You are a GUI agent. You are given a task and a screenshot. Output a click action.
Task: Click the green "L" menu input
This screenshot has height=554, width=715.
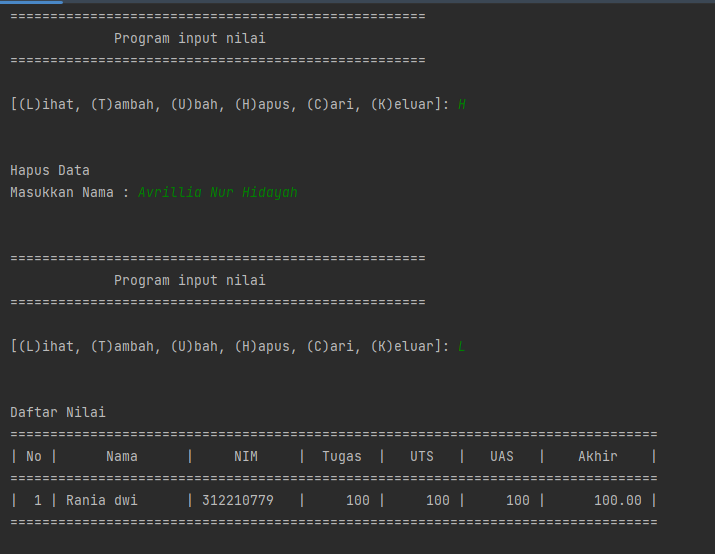(461, 347)
